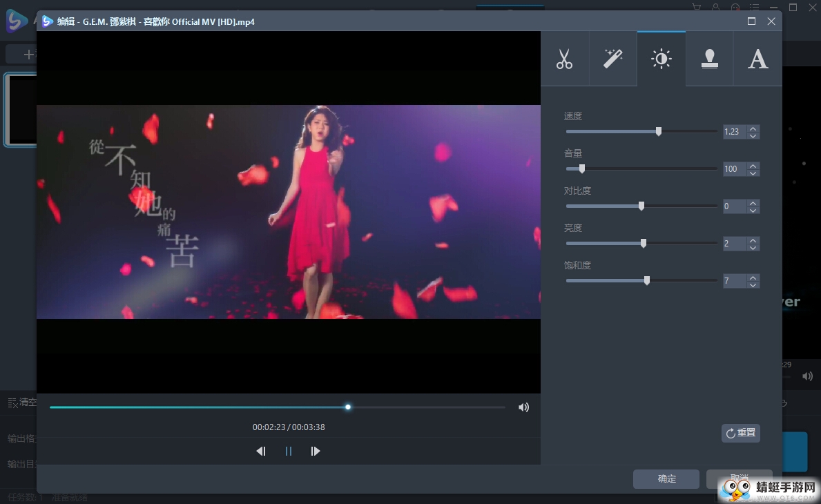This screenshot has height=504, width=821.
Task: Open the scissors trim tab
Action: pos(564,59)
